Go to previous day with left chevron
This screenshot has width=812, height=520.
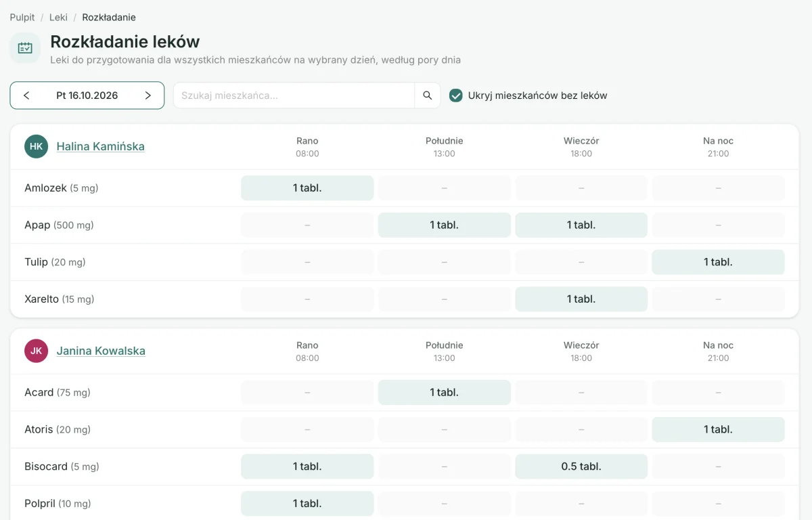pyautogui.click(x=26, y=95)
